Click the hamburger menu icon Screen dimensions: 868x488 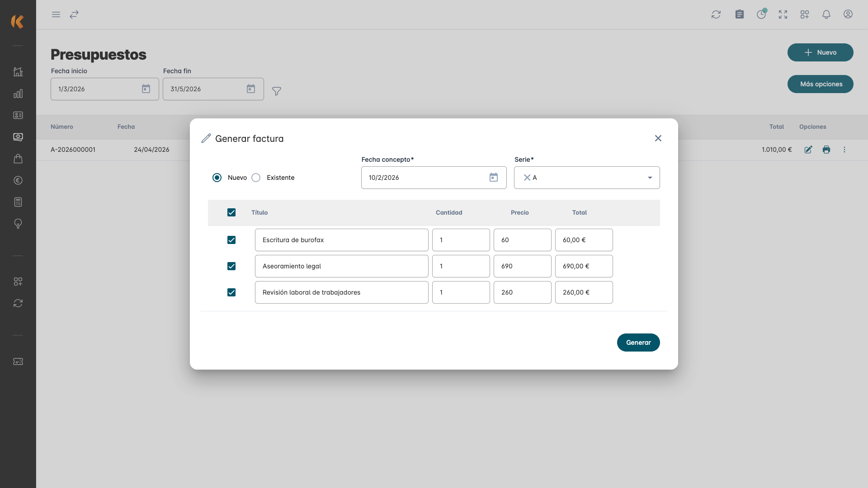coord(56,14)
